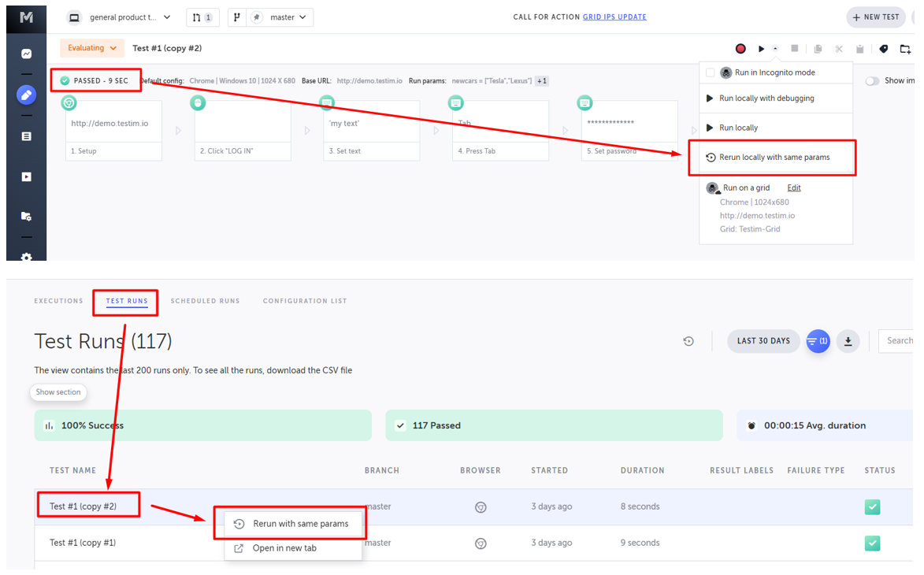Image resolution: width=924 pixels, height=575 pixels.
Task: Click the green status checkmark for Test #1 (copy #2)
Action: pyautogui.click(x=872, y=506)
